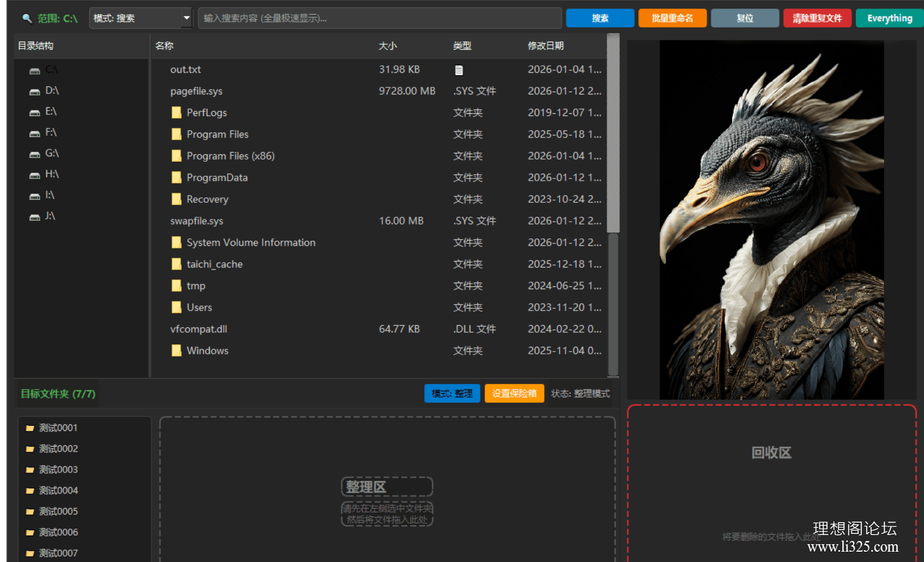Click the folder icon beside 测试0001
924x562 pixels.
[31, 427]
